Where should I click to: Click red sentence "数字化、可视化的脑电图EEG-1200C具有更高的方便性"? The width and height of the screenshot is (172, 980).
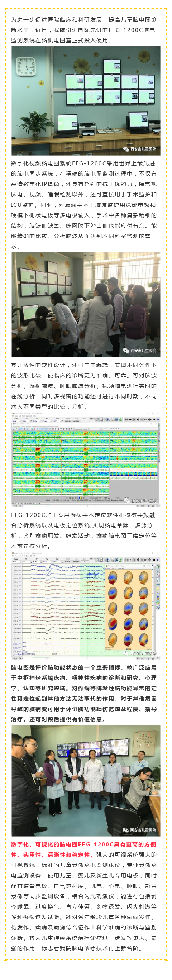[84, 850]
